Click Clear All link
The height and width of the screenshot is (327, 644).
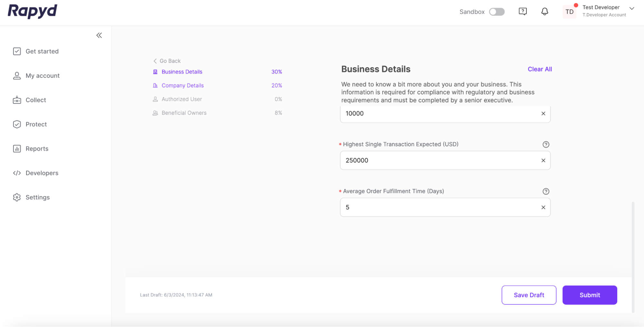tap(540, 69)
